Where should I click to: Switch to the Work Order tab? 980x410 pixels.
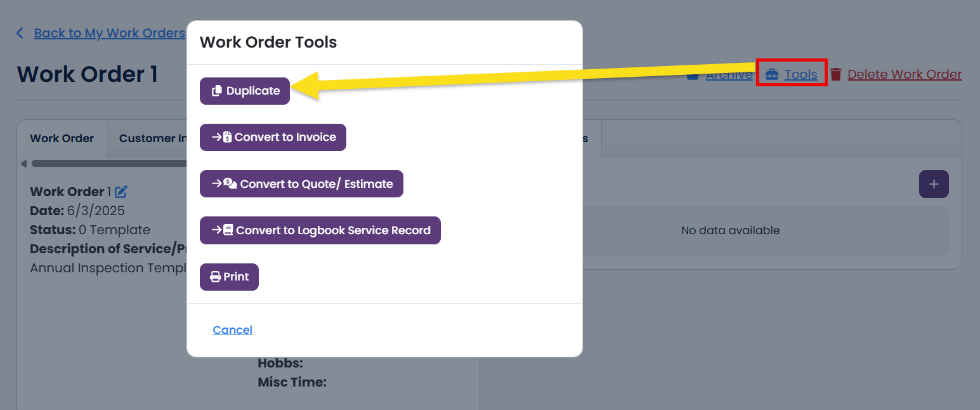click(62, 138)
